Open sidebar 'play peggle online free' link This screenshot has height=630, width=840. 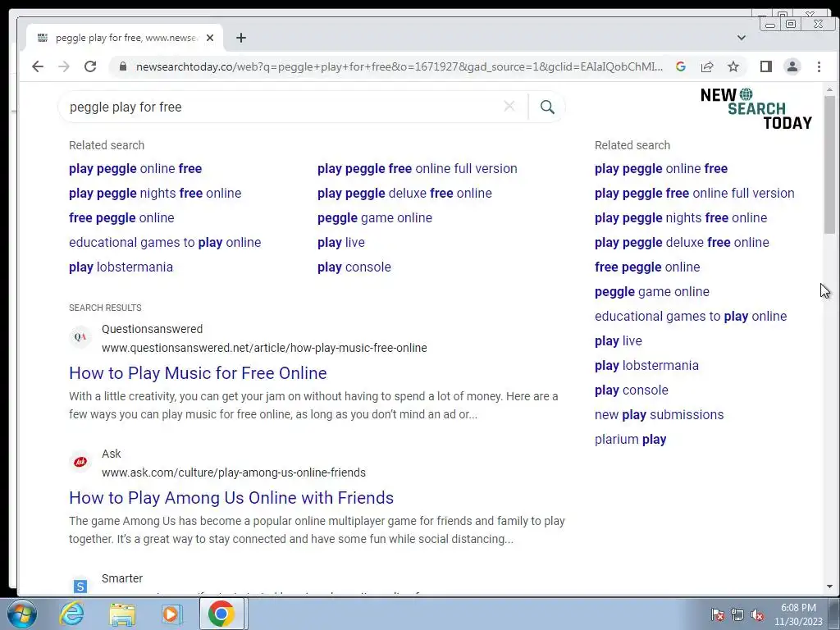point(661,168)
